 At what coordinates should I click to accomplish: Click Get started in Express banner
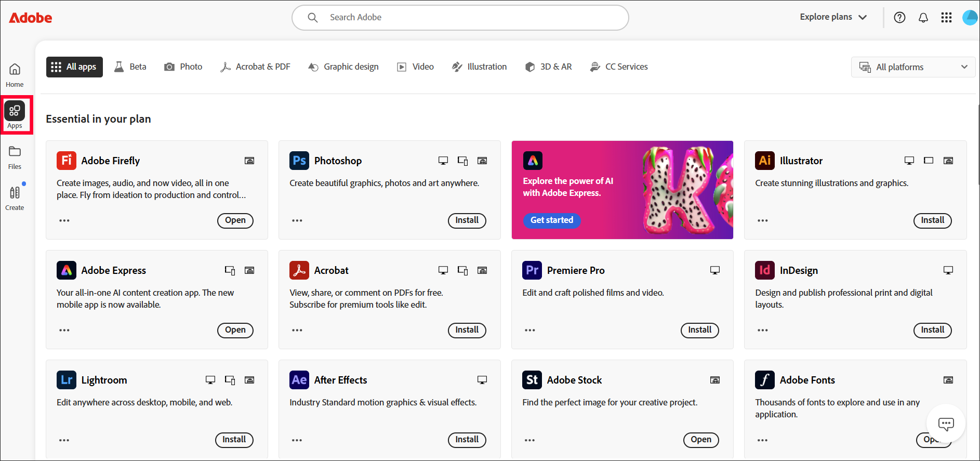[x=552, y=220]
